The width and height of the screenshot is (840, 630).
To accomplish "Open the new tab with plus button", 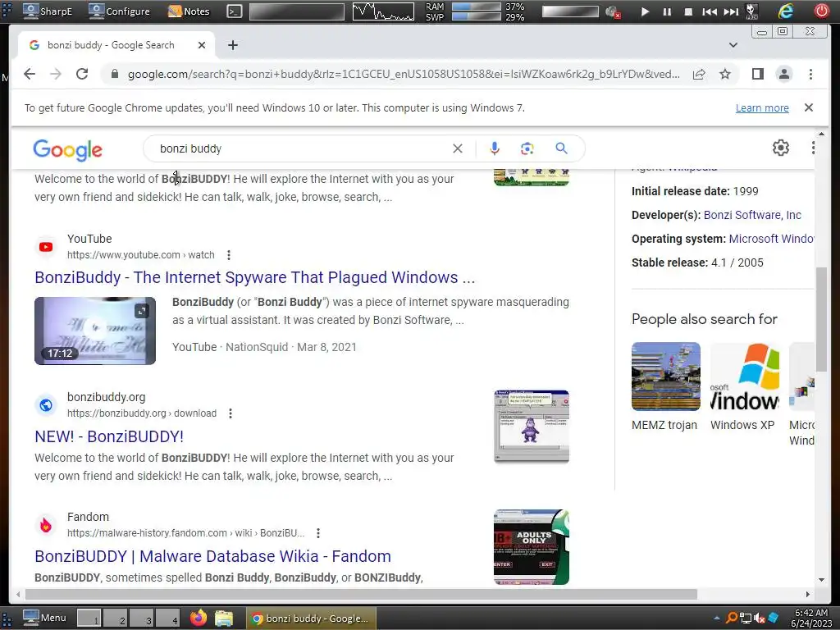I will click(x=232, y=45).
